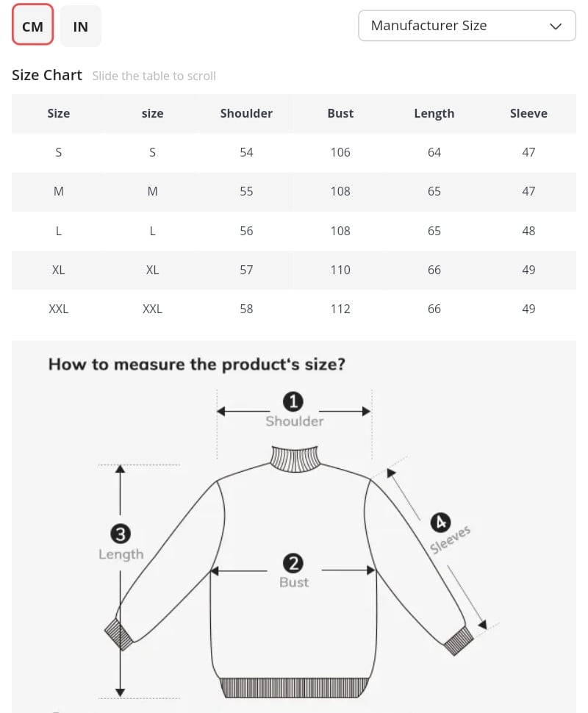The image size is (588, 713).
Task: Open the Manufacturer Size dropdown
Action: tap(466, 26)
